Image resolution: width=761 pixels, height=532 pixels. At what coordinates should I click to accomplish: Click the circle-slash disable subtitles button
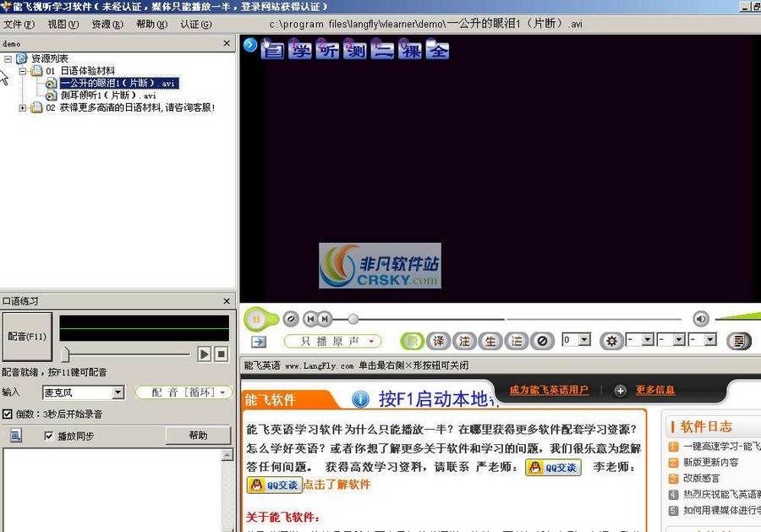[x=542, y=341]
